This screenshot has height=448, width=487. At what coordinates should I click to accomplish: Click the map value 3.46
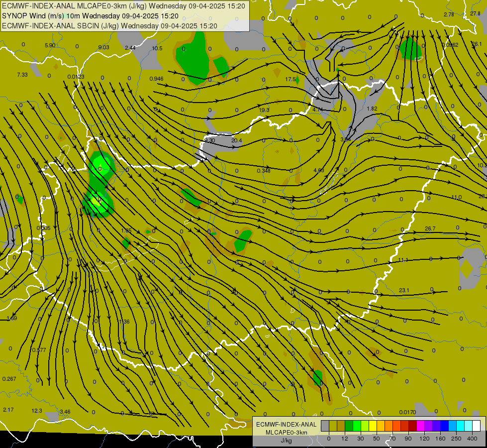(x=65, y=412)
